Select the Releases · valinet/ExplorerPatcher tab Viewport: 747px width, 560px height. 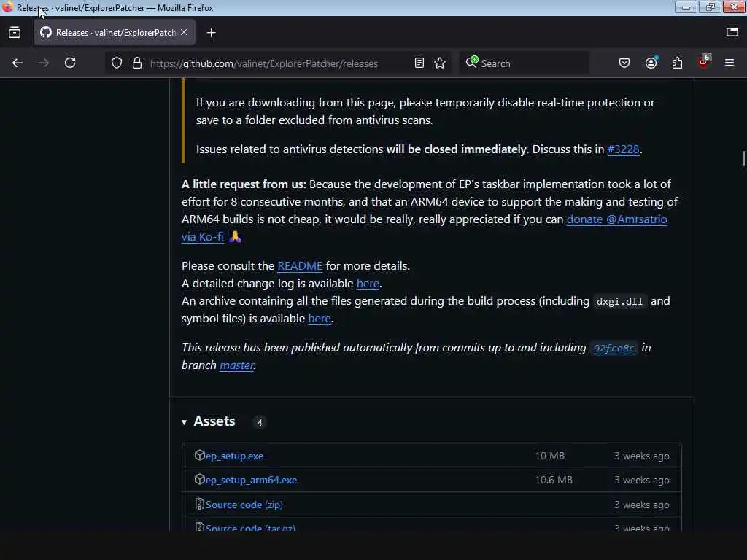(115, 32)
